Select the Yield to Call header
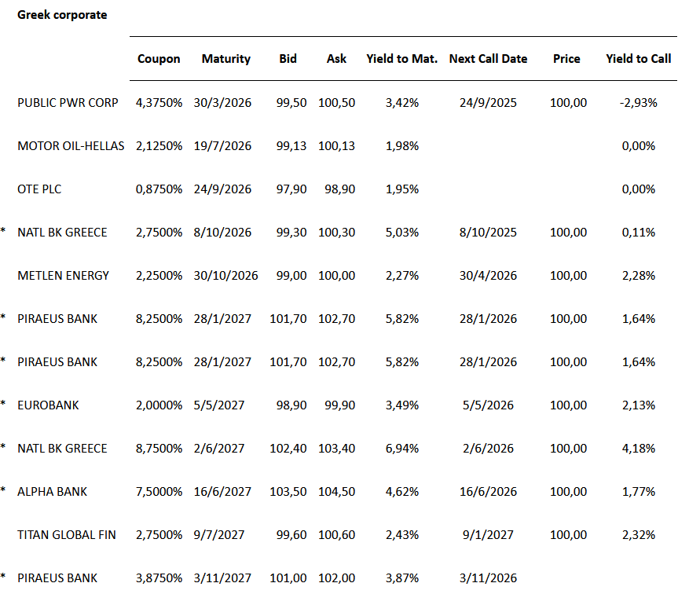 (639, 59)
